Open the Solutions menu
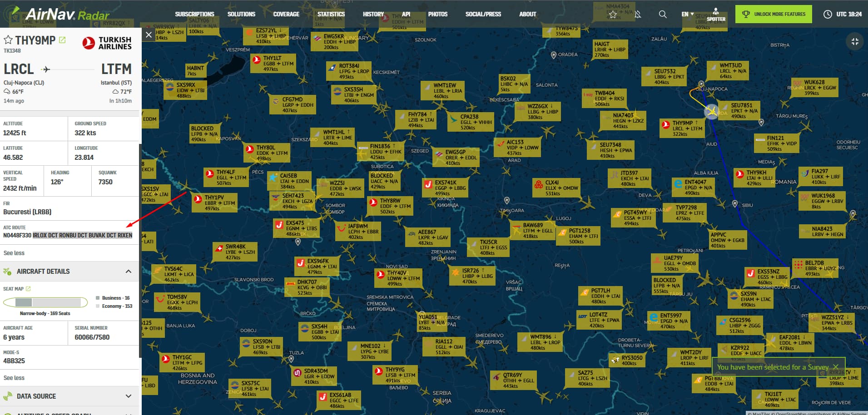The height and width of the screenshot is (415, 868). [x=241, y=15]
